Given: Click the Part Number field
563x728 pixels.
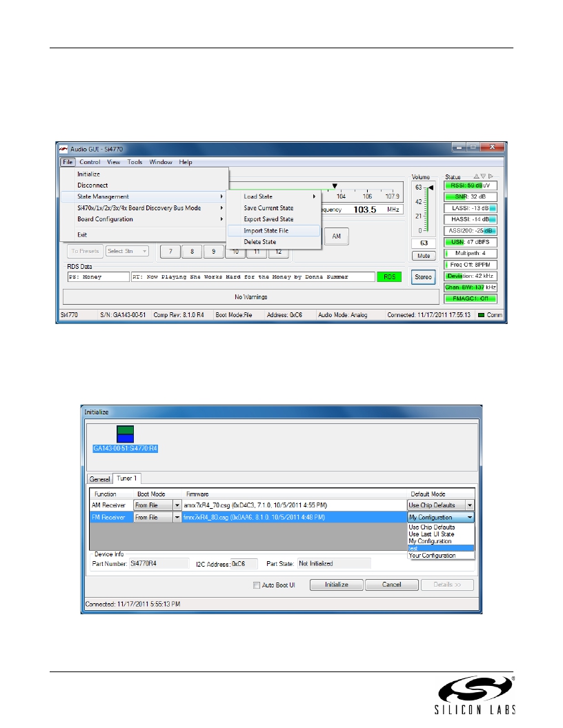Looking at the screenshot, I should (x=159, y=564).
